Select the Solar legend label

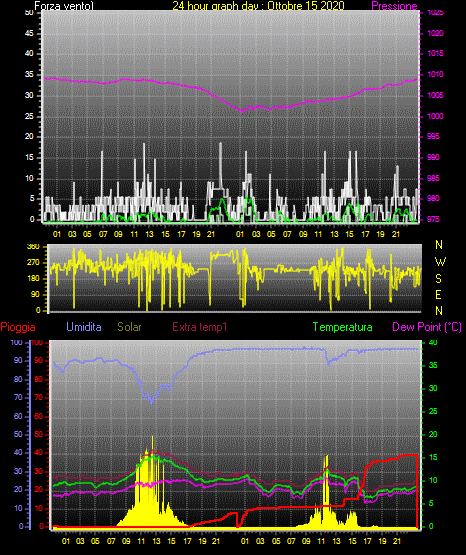pyautogui.click(x=129, y=327)
